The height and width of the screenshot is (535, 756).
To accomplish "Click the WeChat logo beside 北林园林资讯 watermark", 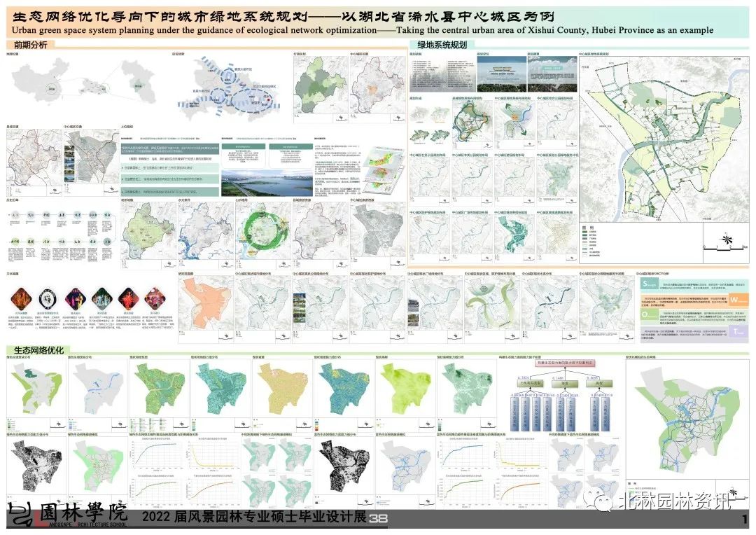I will (x=600, y=501).
